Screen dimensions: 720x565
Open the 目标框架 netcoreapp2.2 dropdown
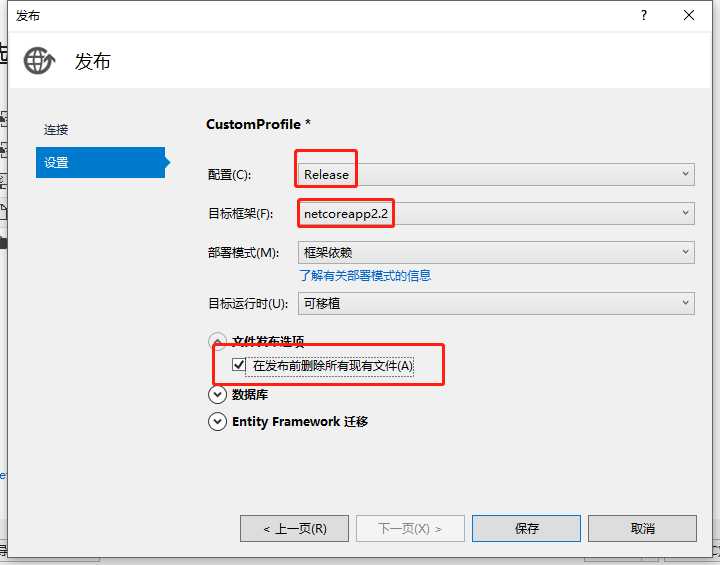496,214
